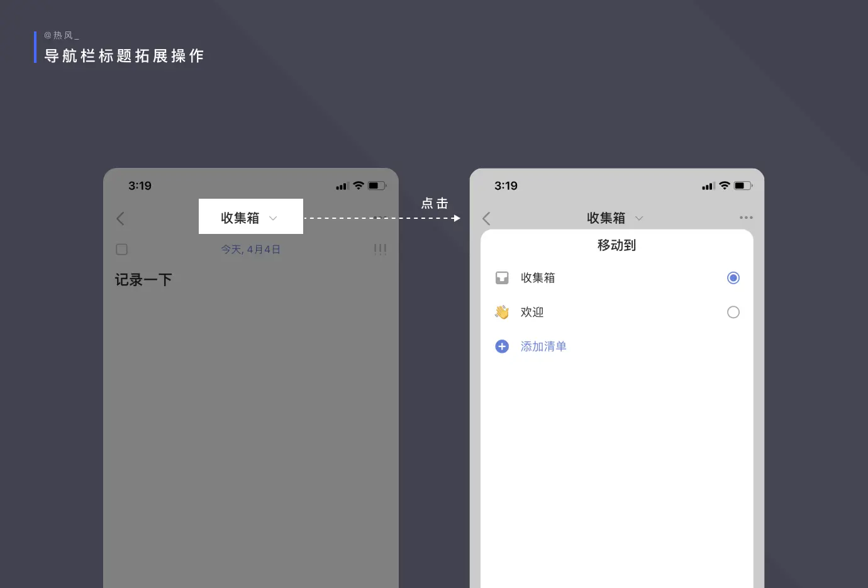The image size is (868, 588).
Task: Click the 欢迎 list row text
Action: coord(532,312)
